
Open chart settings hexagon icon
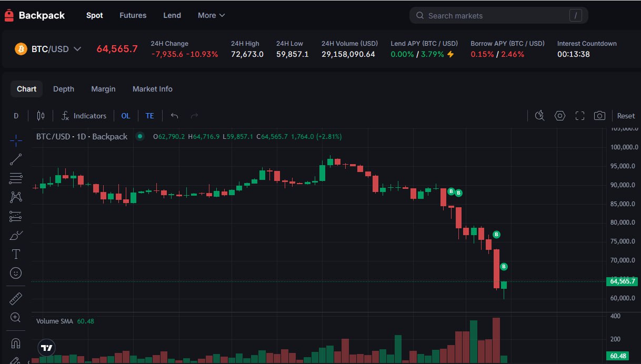pyautogui.click(x=560, y=116)
